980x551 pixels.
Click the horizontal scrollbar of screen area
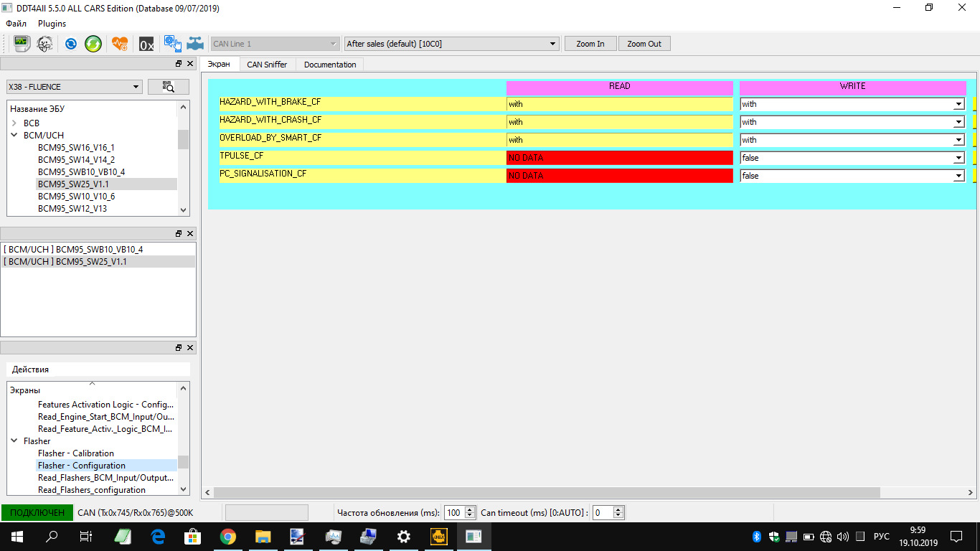547,493
